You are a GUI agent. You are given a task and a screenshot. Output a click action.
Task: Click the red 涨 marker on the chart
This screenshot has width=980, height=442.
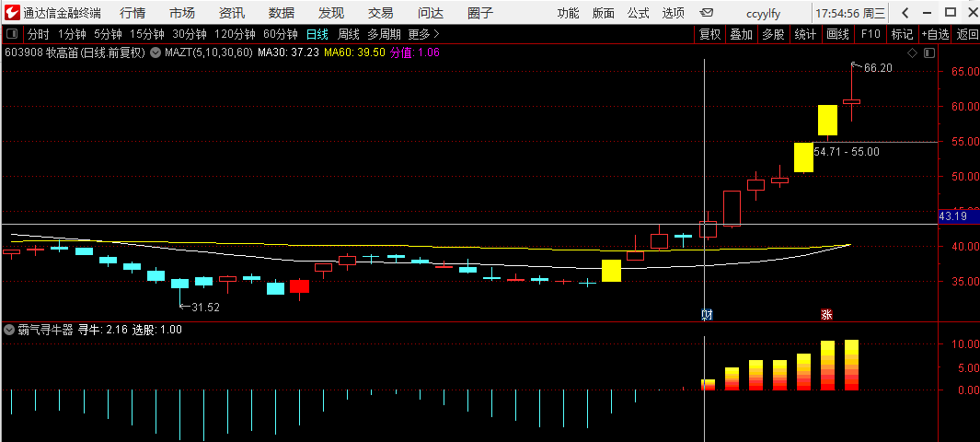pyautogui.click(x=827, y=314)
